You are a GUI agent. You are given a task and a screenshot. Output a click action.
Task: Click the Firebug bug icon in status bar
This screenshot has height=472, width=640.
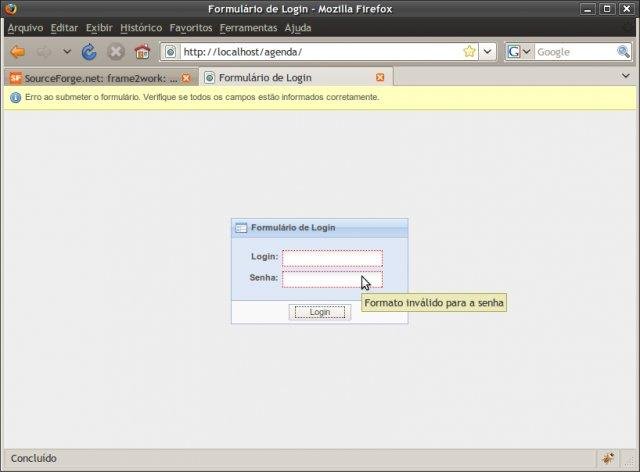608,459
